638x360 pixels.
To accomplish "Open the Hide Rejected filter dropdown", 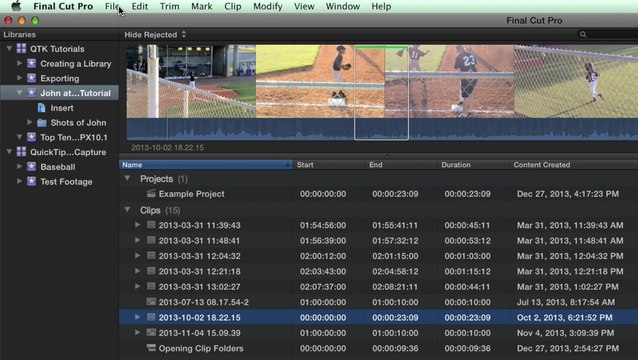I will 155,35.
